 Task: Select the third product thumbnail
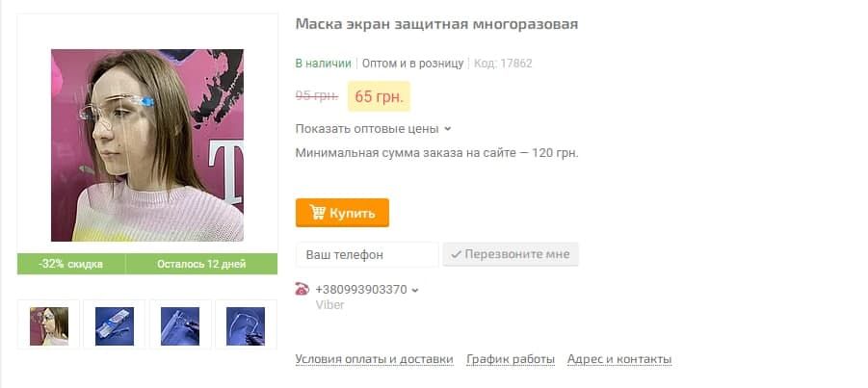coord(180,324)
